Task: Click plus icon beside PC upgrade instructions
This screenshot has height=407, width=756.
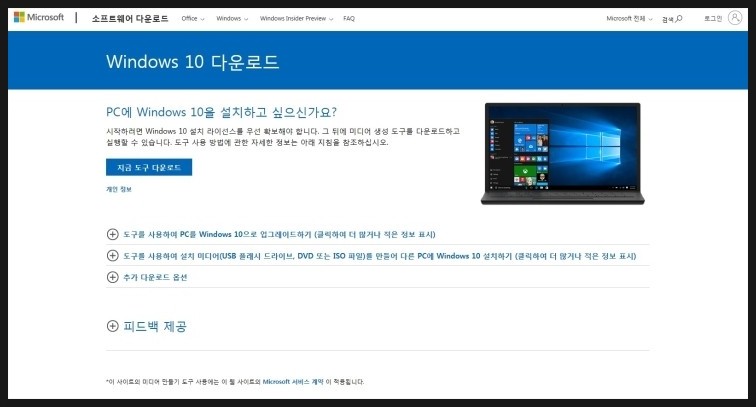Action: click(112, 234)
